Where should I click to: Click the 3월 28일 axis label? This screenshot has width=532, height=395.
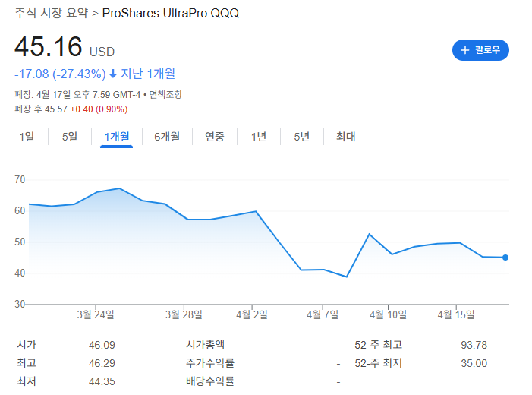point(184,314)
